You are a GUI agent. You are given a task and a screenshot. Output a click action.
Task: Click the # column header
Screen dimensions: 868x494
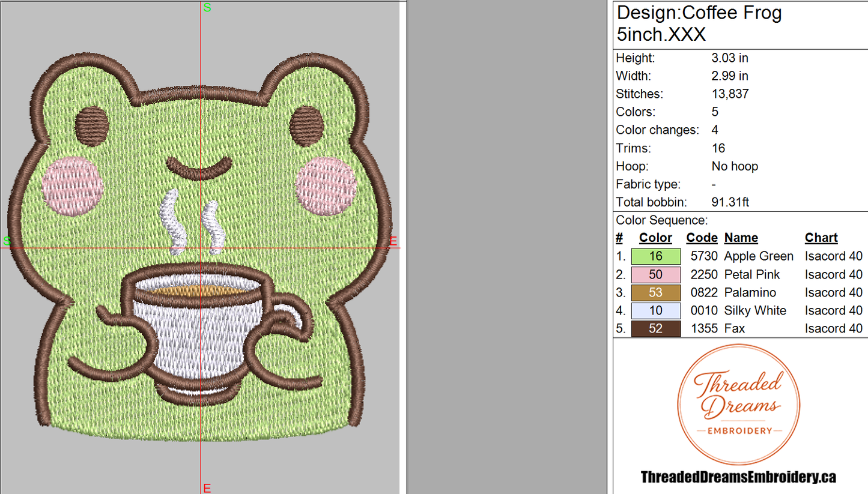(x=619, y=238)
